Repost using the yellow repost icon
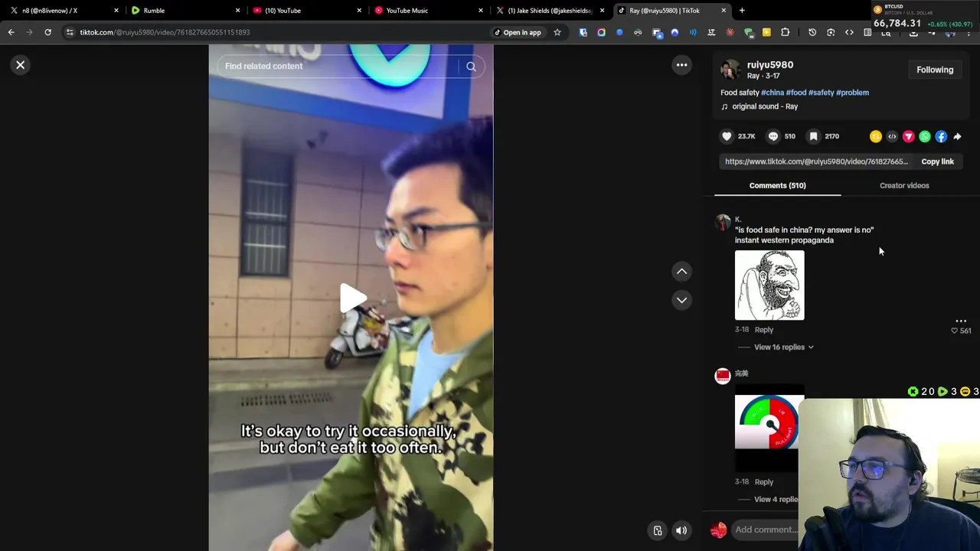This screenshot has width=980, height=551. (876, 136)
